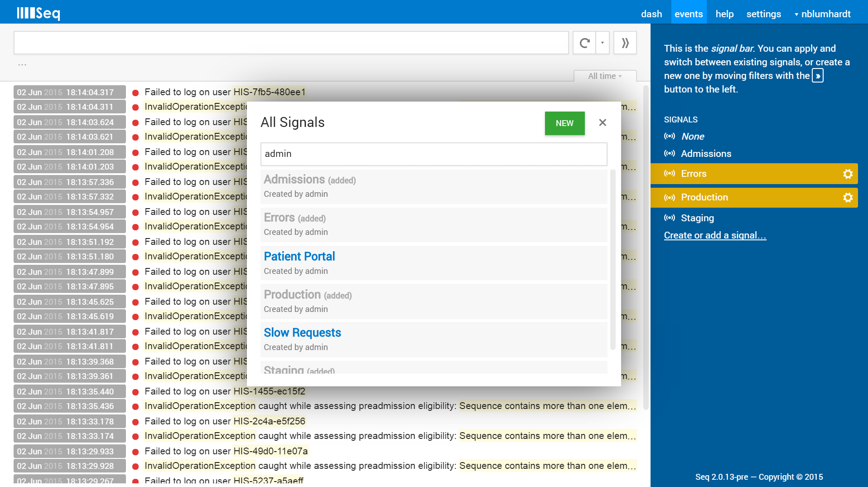Go to the dash tab
Image resolution: width=868 pixels, height=487 pixels.
pos(651,14)
